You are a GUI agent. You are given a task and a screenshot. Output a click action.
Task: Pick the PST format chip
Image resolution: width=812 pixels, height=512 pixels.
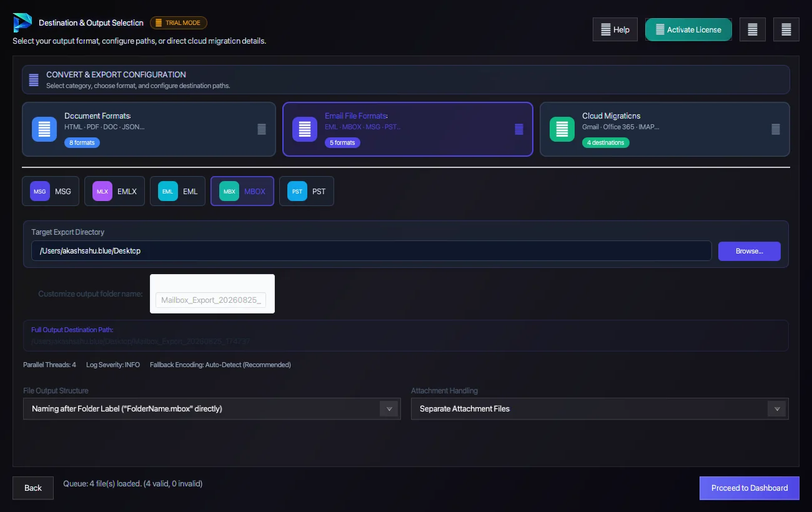point(307,192)
